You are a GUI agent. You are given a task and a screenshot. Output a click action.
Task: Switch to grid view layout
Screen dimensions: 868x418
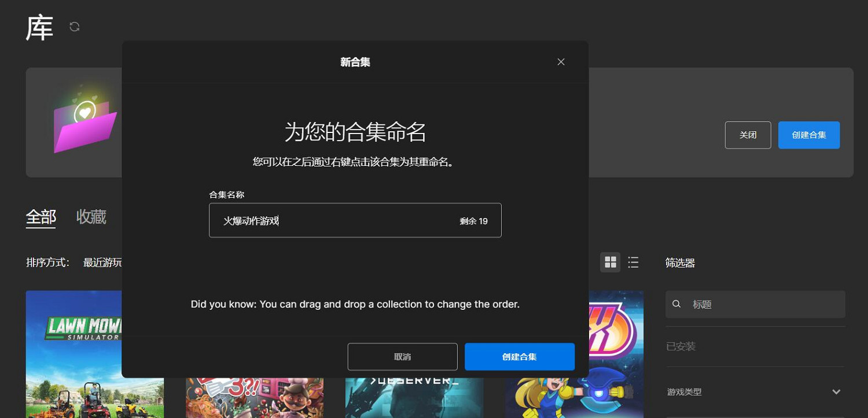coord(610,262)
